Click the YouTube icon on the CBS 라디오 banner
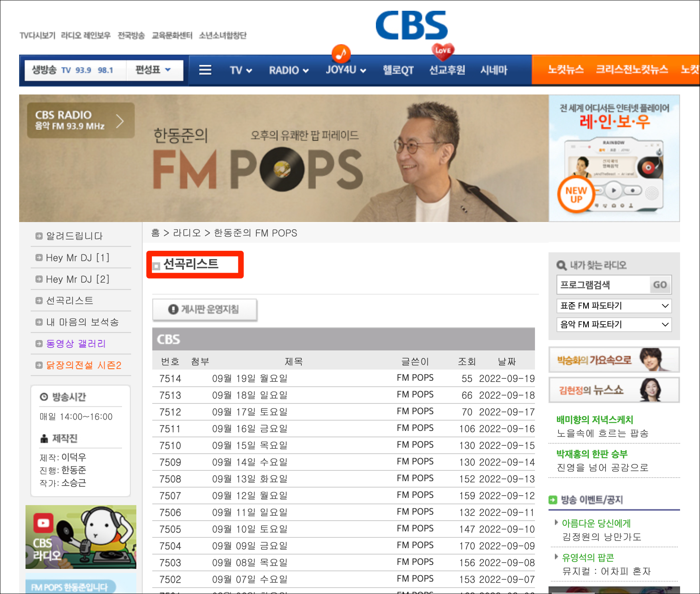Screen dimensions: 700x594 tap(43, 523)
